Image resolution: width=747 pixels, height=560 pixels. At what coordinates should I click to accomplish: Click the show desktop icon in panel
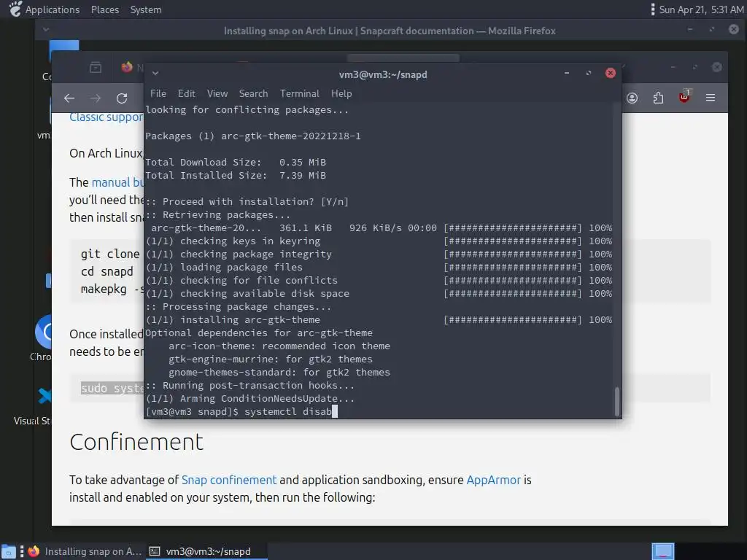tap(9, 551)
